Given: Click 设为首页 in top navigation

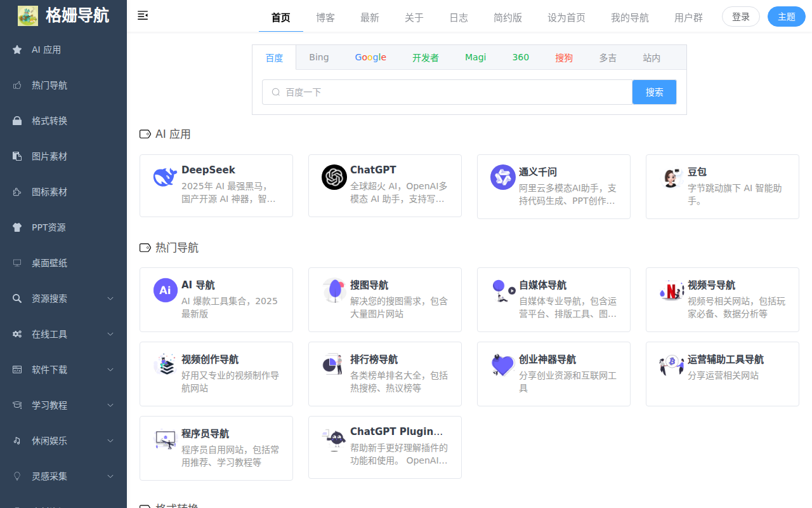Looking at the screenshot, I should 566,18.
